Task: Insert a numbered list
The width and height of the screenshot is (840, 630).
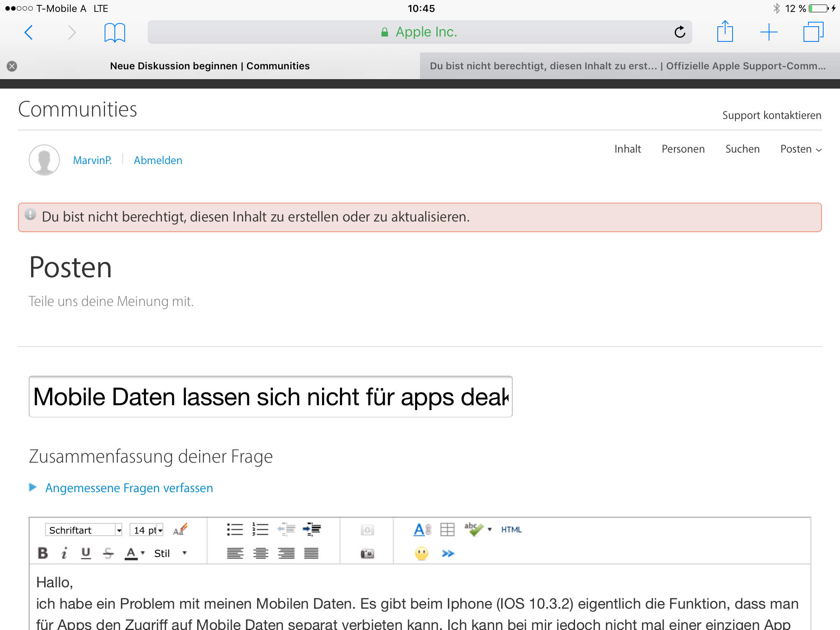Action: tap(260, 530)
